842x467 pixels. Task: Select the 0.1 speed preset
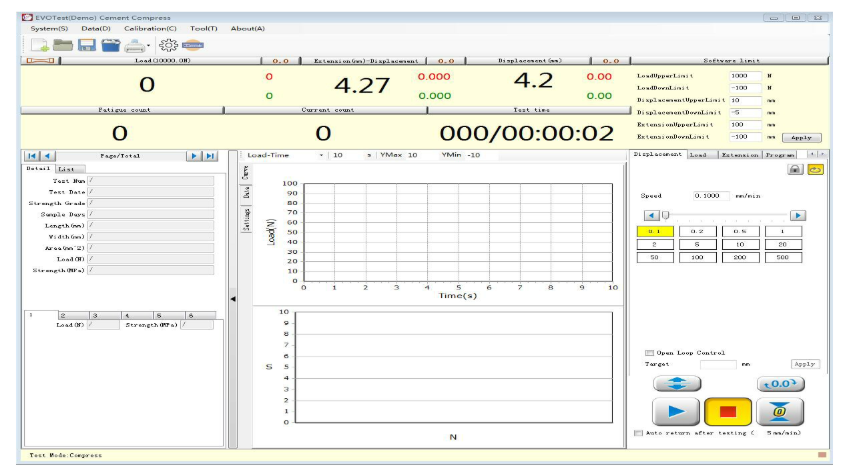point(655,231)
